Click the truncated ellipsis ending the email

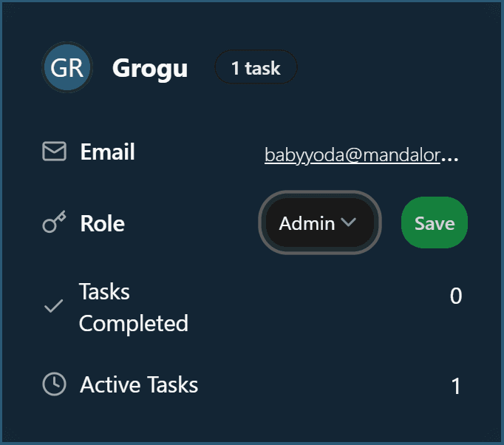pos(450,155)
